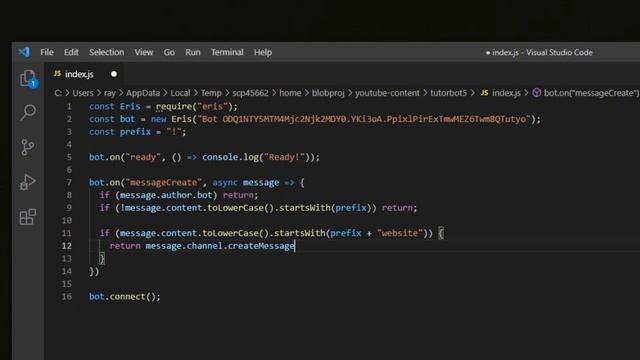Click the require("eris") call on line 1
The width and height of the screenshot is (640, 360).
pos(194,107)
